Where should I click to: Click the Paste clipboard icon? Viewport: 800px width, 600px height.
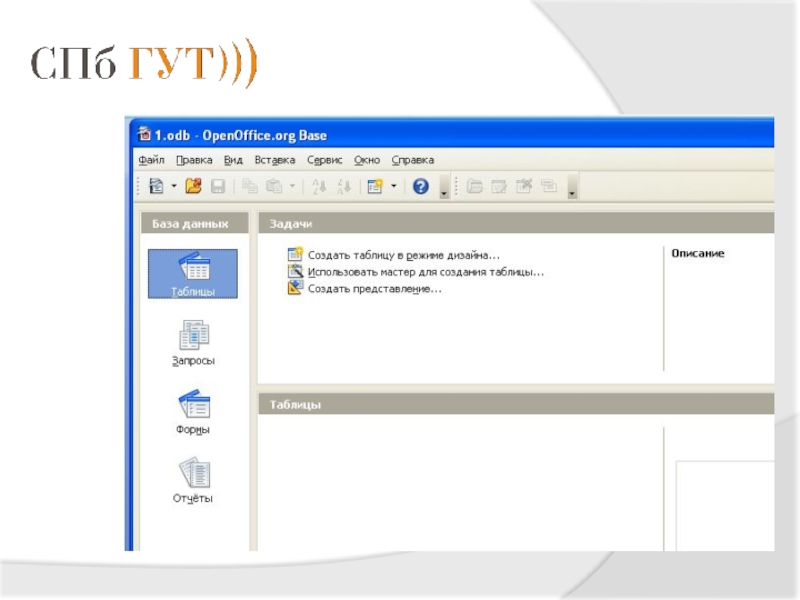[274, 186]
